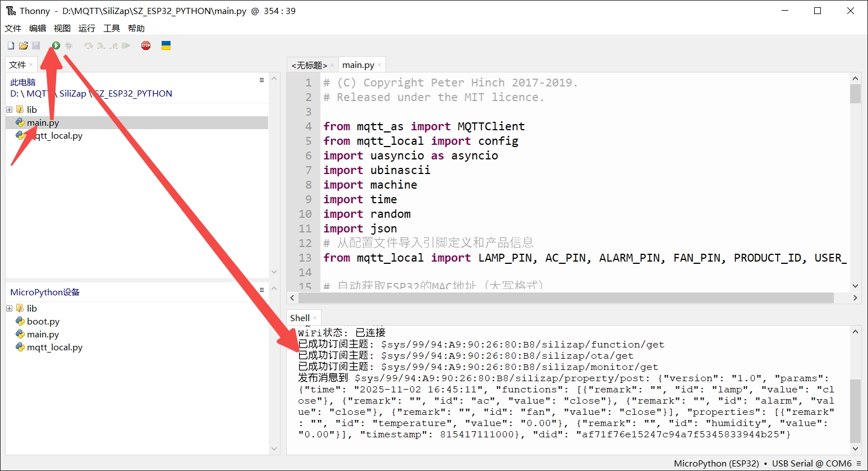Run the current script

[x=55, y=45]
